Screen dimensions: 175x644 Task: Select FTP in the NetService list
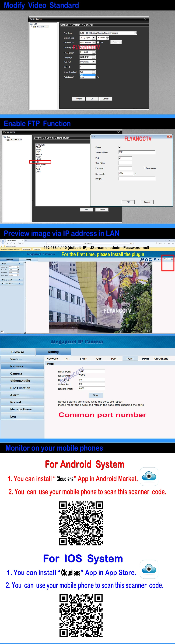click(x=38, y=162)
